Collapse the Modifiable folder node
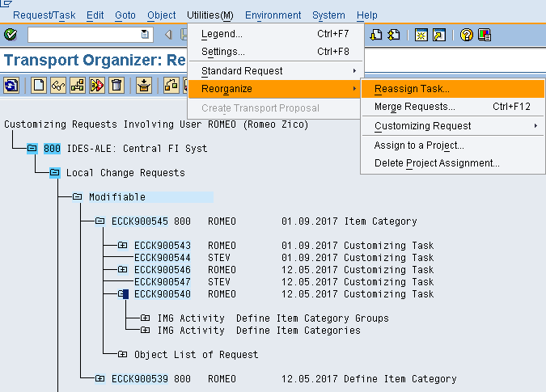 click(78, 197)
